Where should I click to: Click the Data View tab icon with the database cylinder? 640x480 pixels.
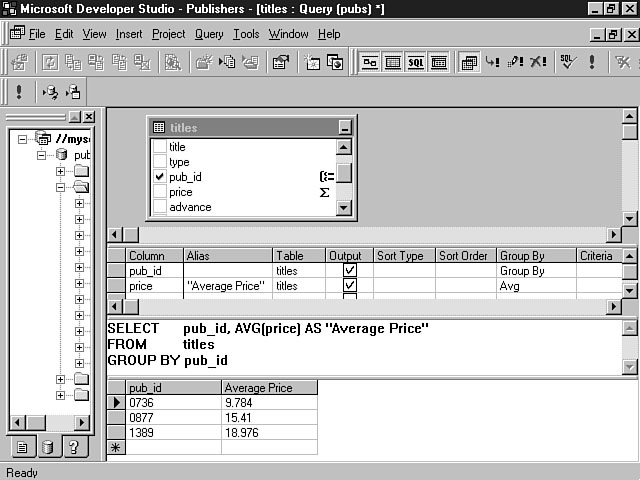(48, 447)
